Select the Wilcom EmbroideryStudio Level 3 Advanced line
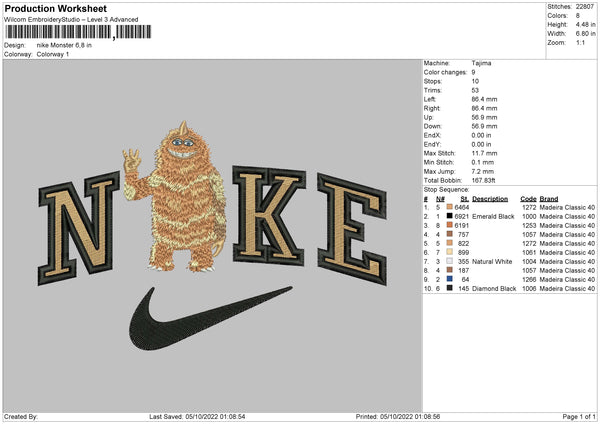Viewport: 600px width, 424px height. click(x=71, y=20)
